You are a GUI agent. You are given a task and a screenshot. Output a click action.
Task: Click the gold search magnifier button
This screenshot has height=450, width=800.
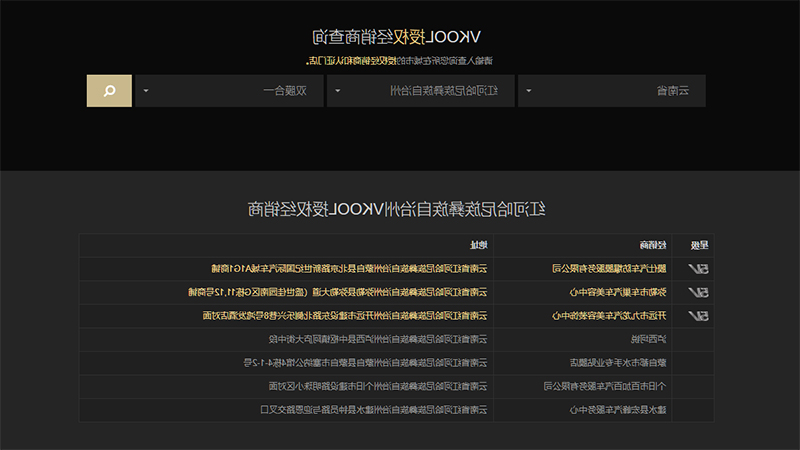point(109,91)
